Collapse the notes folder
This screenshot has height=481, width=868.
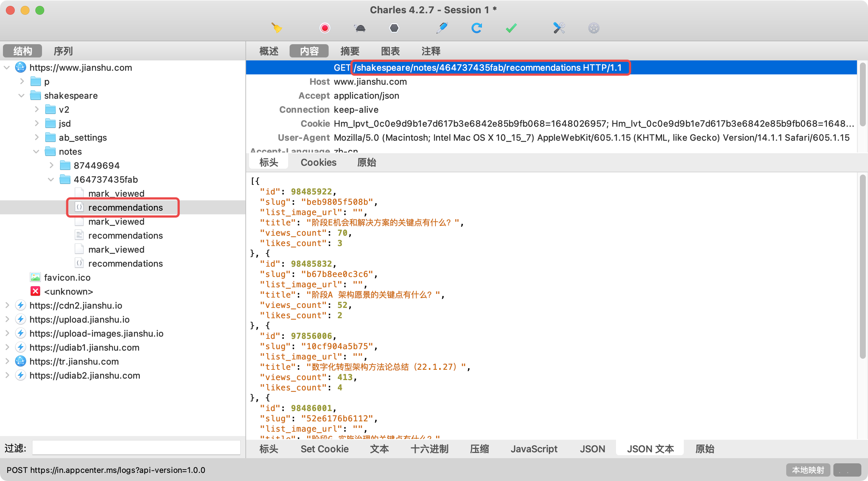[36, 151]
